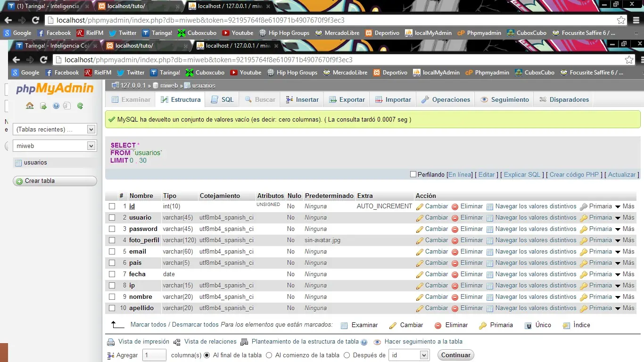Expand the Más menu in the password row
Viewport: 644px width, 362px height.
click(x=625, y=229)
